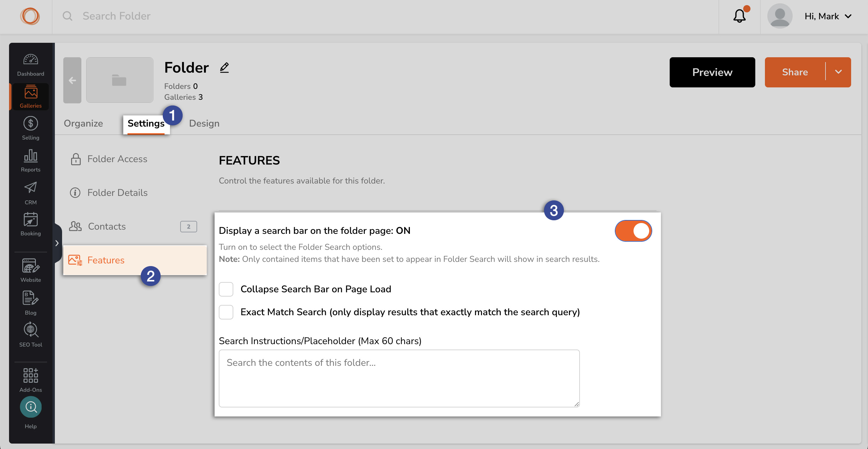Image resolution: width=868 pixels, height=449 pixels.
Task: Open notifications bell icon
Action: coord(739,16)
